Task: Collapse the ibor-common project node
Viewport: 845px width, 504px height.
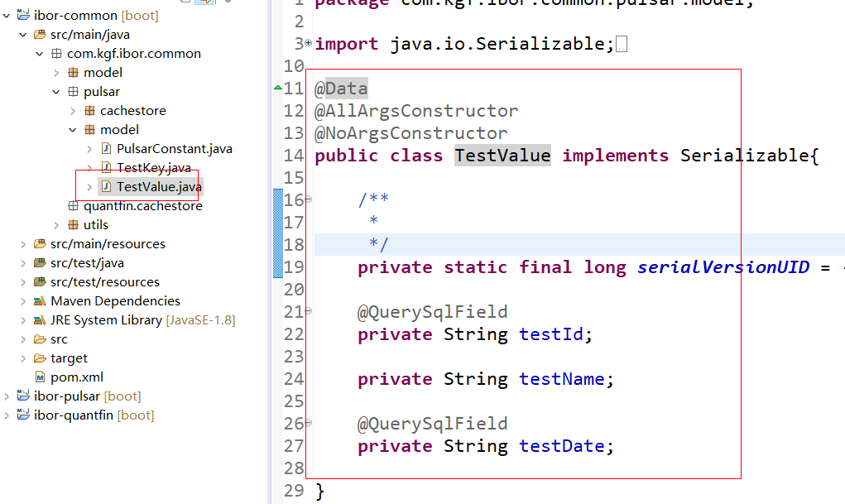Action: [x=7, y=15]
